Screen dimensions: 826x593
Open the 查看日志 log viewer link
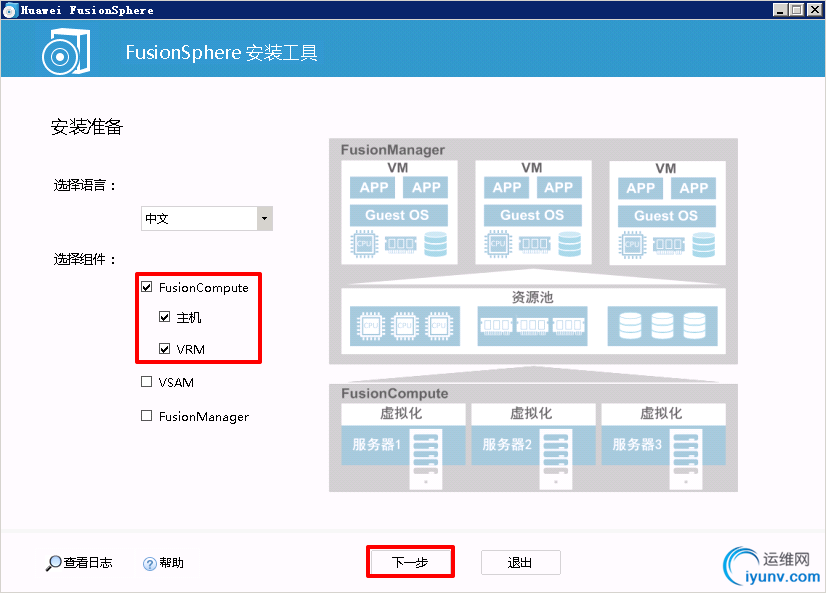[x=80, y=563]
